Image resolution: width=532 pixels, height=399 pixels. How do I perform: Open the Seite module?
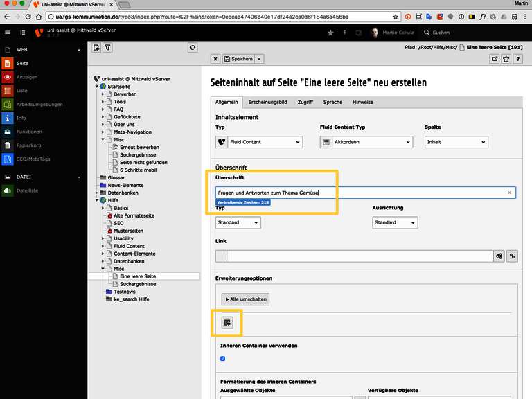(22, 64)
